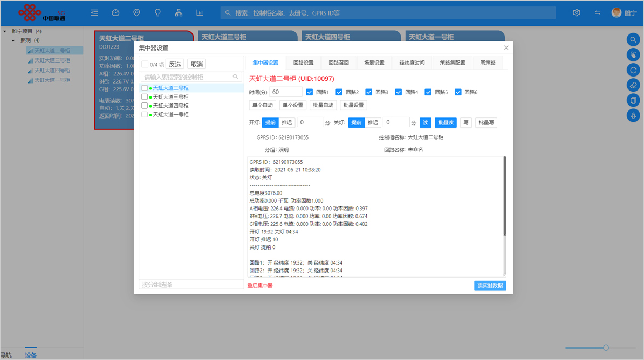
Task: Click the 请输入要搜索的控制柜 search field
Action: point(187,77)
